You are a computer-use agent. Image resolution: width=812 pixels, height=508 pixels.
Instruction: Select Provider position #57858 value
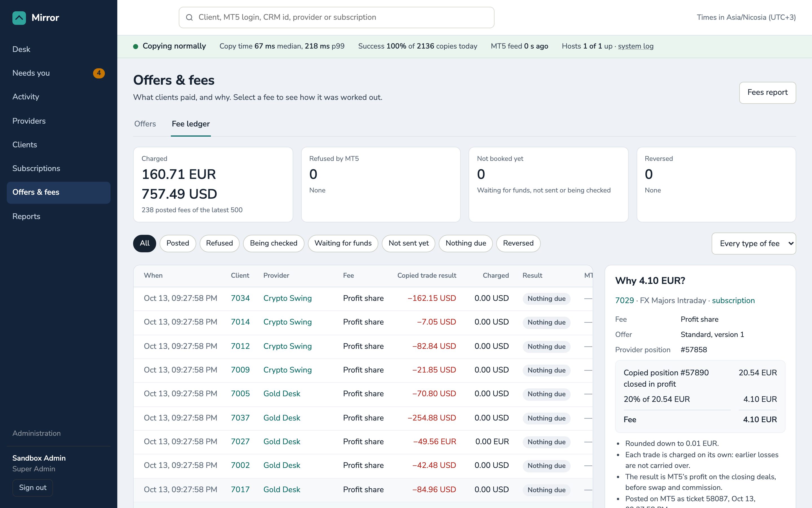pos(694,350)
